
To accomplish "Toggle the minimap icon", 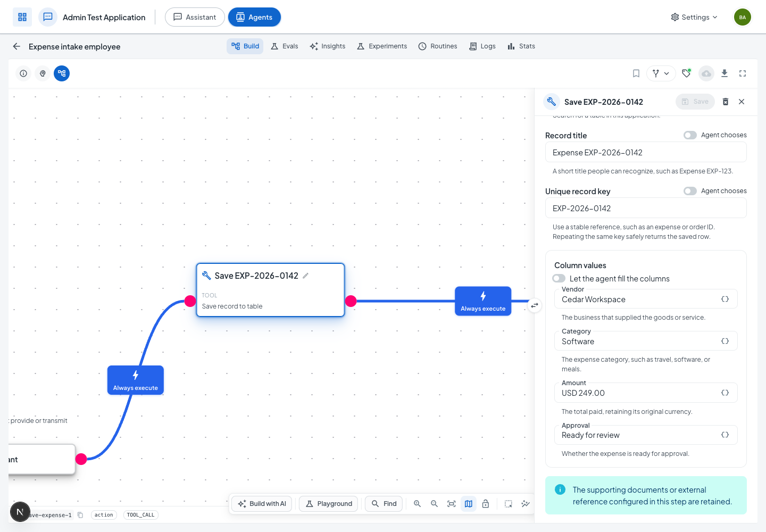I will click(x=469, y=504).
